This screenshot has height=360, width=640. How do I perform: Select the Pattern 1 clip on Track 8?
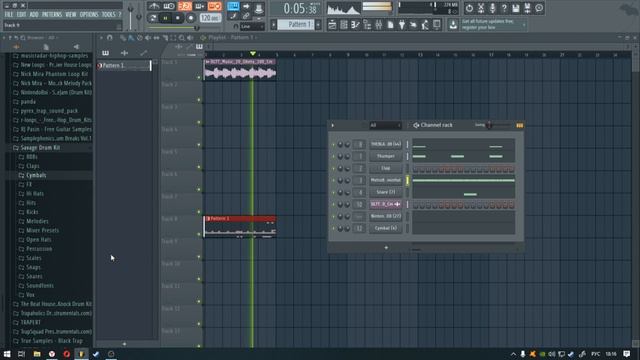pos(240,227)
